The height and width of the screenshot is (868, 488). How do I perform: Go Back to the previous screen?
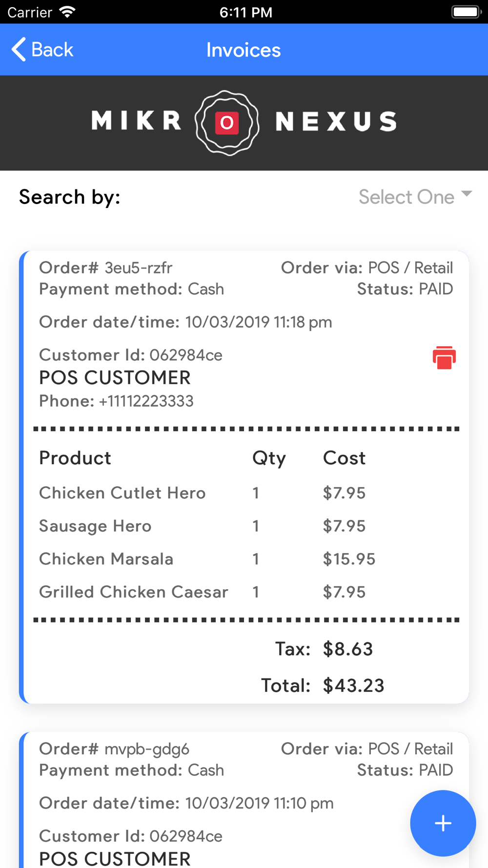click(42, 49)
